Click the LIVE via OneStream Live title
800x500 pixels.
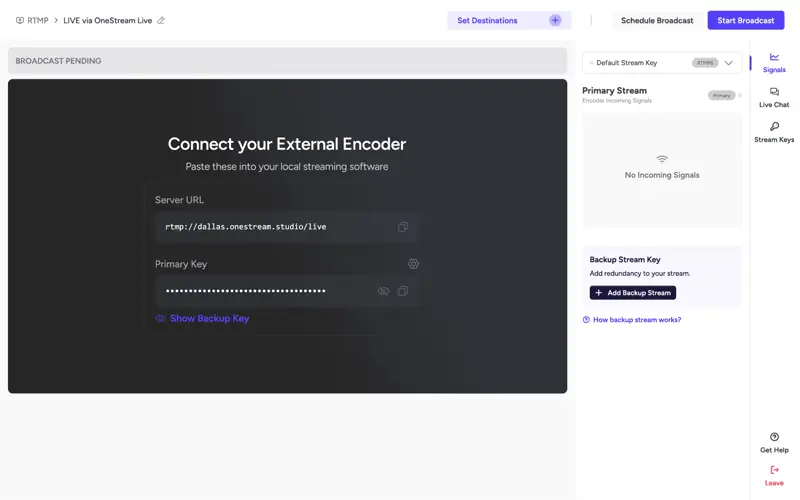(108, 20)
